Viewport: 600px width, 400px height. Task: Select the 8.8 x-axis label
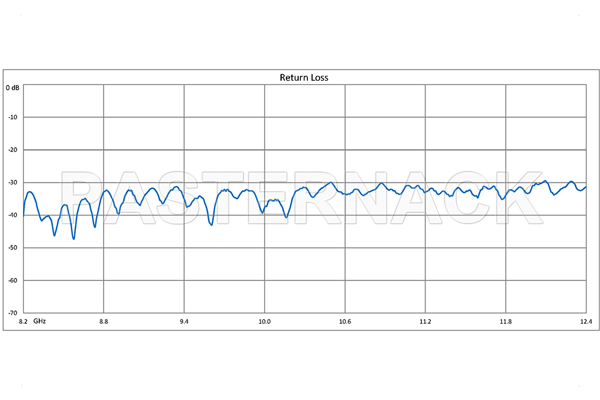tap(103, 322)
